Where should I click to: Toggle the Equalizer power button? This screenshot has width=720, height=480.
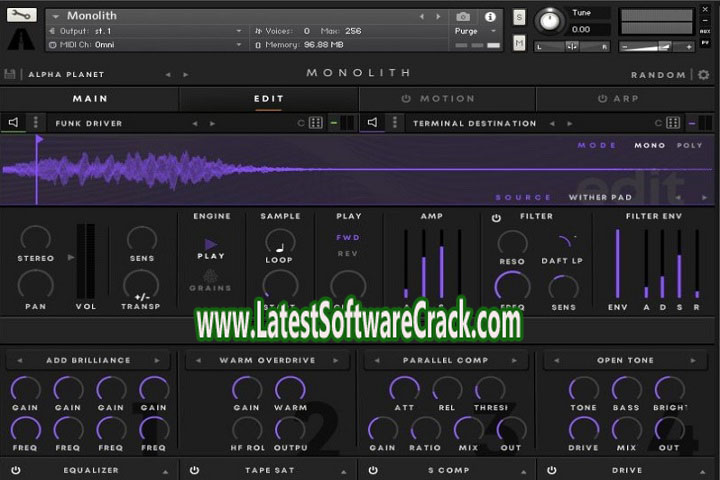pos(14,469)
